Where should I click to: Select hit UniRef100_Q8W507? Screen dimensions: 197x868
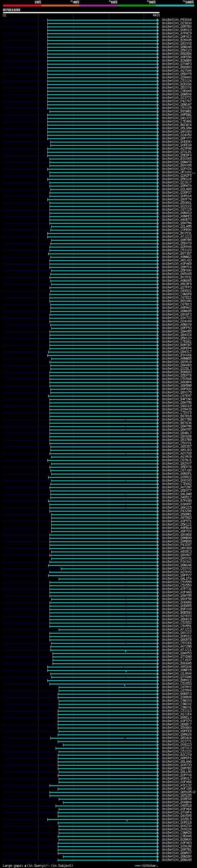coord(177,853)
